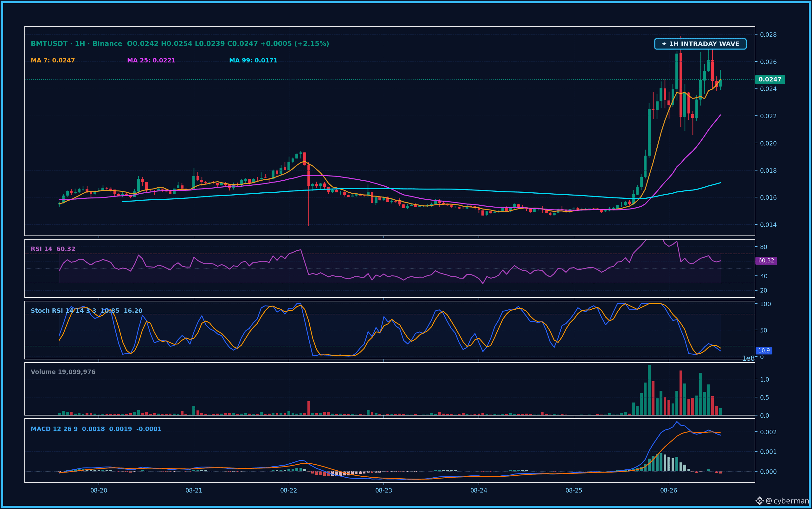The width and height of the screenshot is (812, 509).
Task: Click the 0.000 MACD axis label
Action: (768, 472)
